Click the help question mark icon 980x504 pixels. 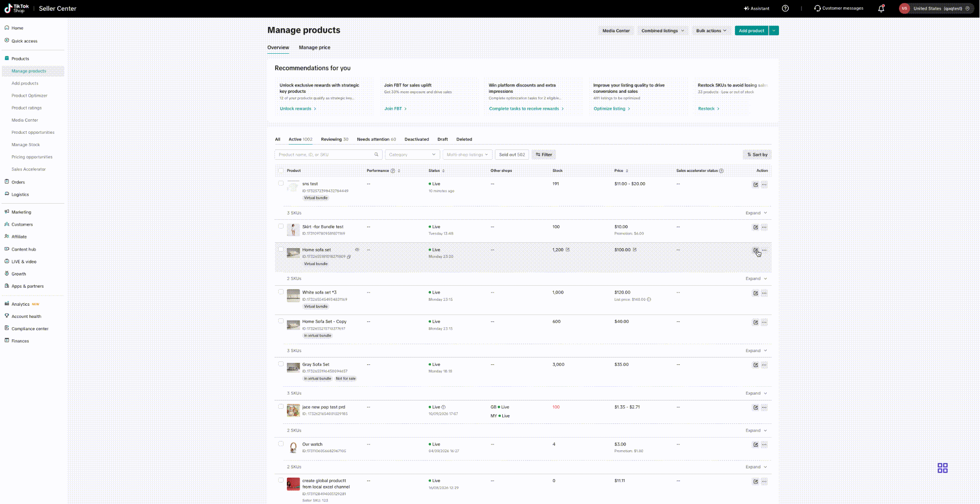[785, 8]
